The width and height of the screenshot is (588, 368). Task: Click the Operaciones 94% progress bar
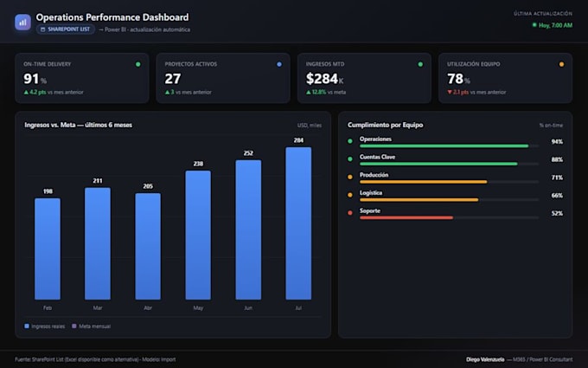click(449, 145)
